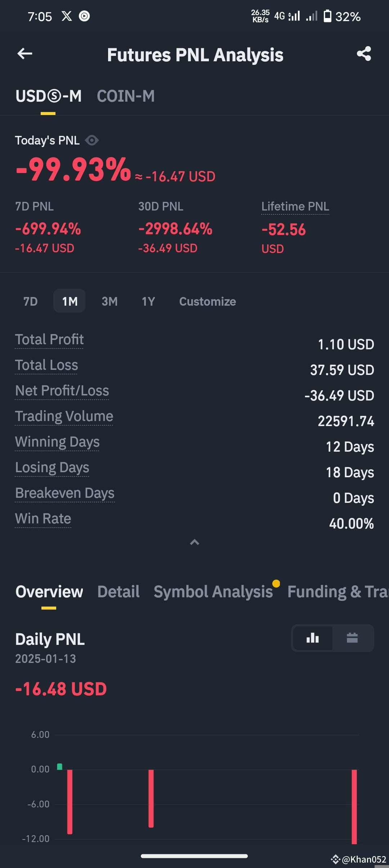
Task: Tap the Win Rate label for info
Action: coord(43,519)
